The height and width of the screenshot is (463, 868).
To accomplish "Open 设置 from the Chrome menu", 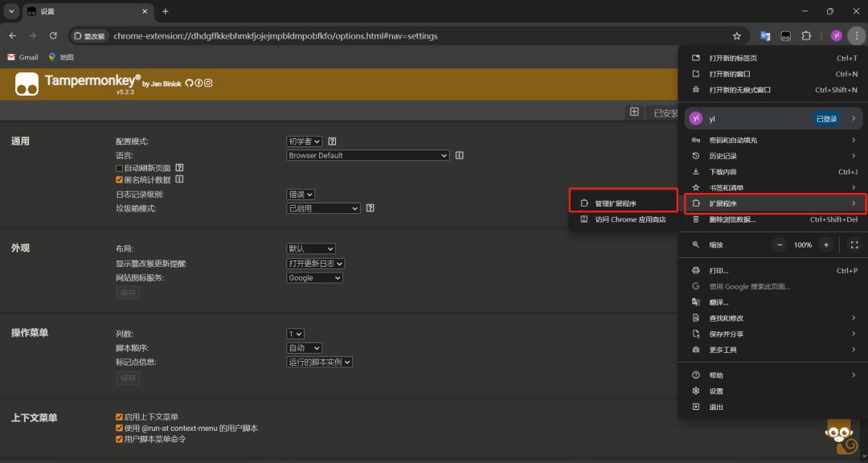I will coord(773,391).
